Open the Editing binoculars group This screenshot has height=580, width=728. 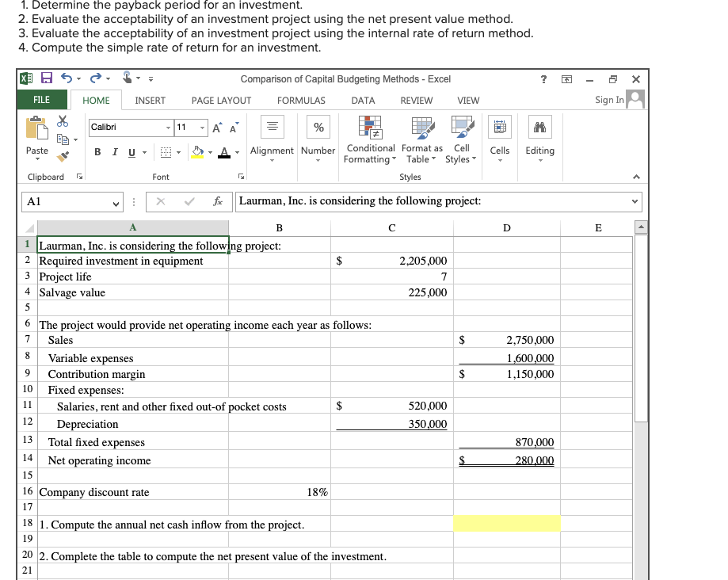click(540, 127)
